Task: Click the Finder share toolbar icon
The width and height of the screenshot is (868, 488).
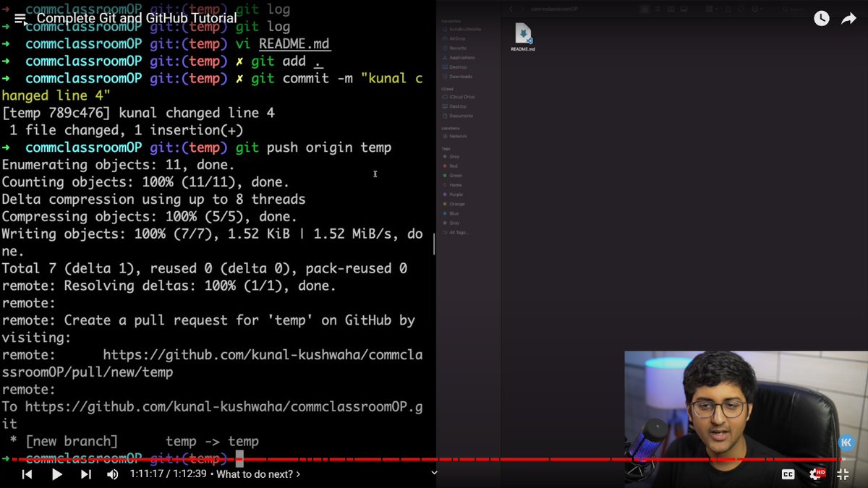Action: coord(728,9)
